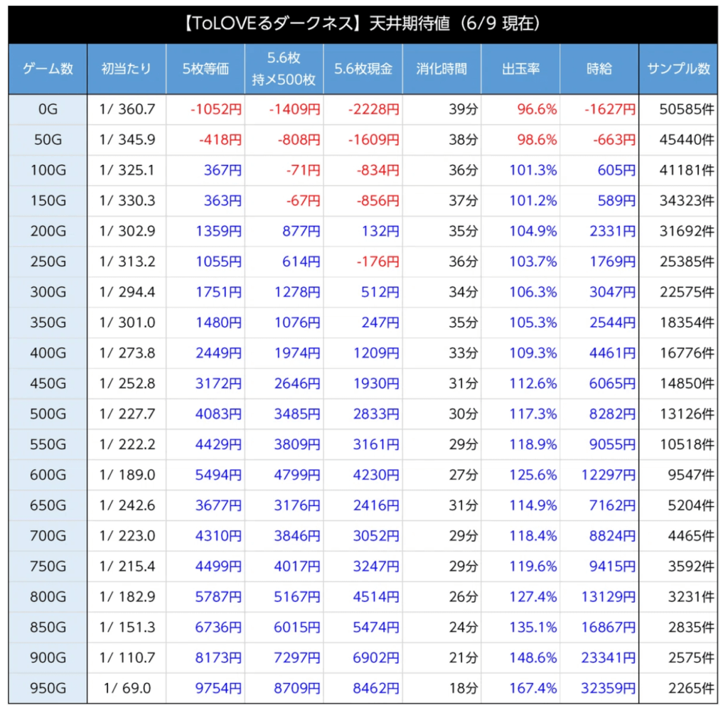Click the 1359円 value cell
The width and height of the screenshot is (728, 710).
pyautogui.click(x=205, y=231)
